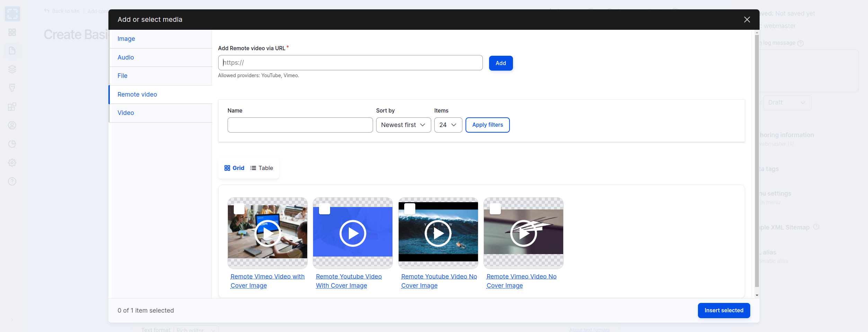Open the People account icon
The height and width of the screenshot is (332, 868).
point(12,125)
